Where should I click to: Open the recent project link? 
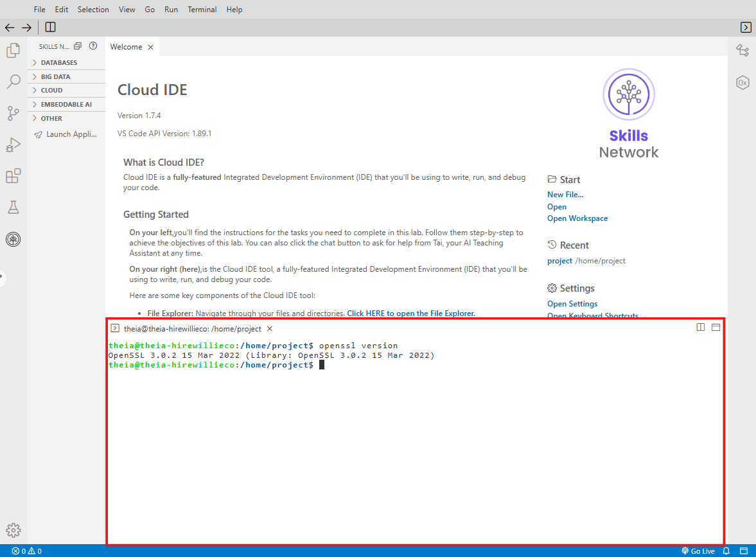[x=559, y=261]
